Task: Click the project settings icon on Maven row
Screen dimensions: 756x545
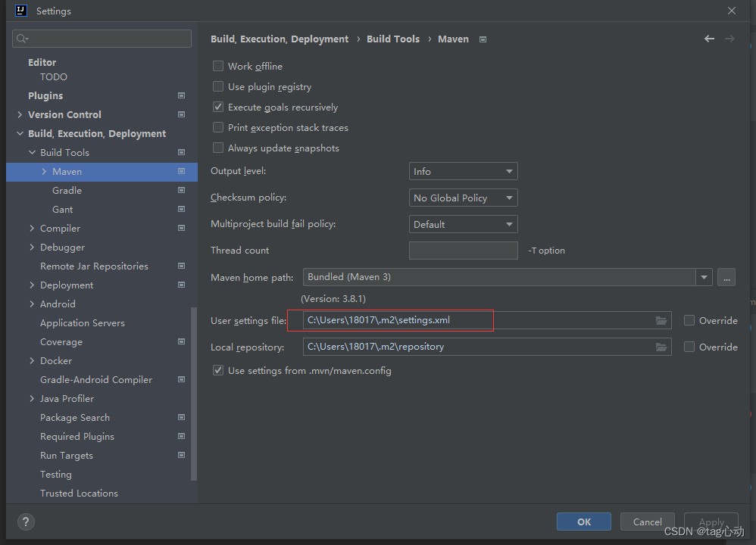Action: [181, 171]
